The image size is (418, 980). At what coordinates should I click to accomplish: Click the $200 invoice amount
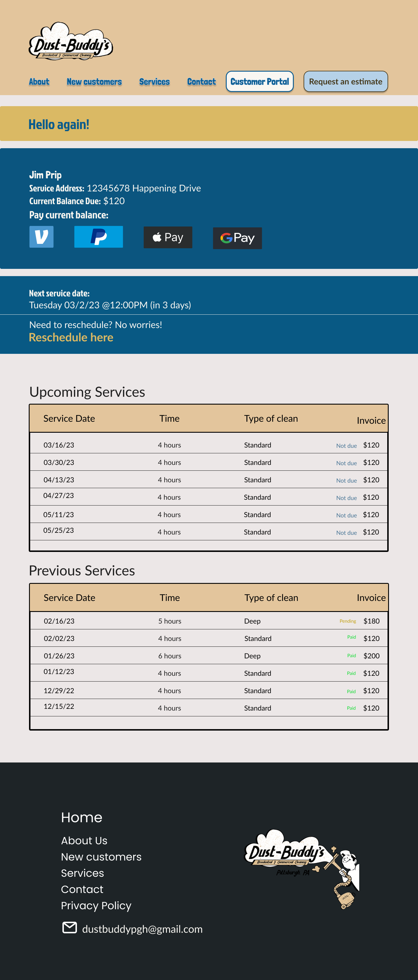coord(372,656)
